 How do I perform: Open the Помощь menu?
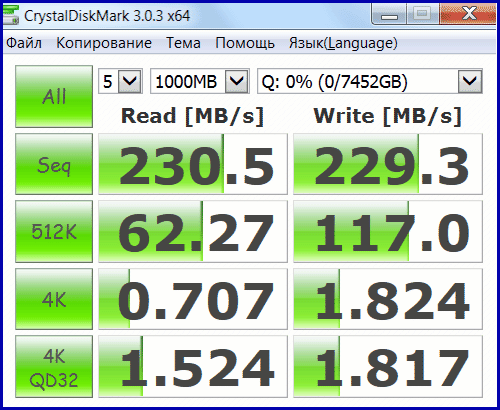click(245, 43)
